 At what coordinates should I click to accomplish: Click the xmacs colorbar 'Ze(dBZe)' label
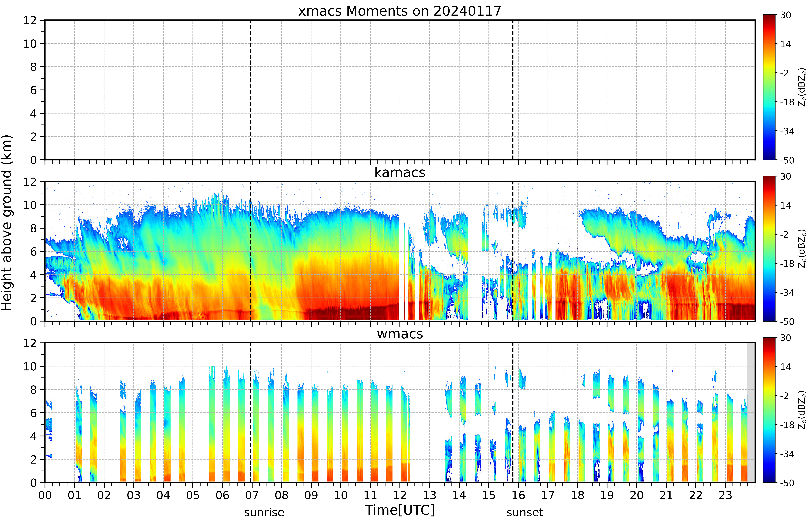(802, 87)
